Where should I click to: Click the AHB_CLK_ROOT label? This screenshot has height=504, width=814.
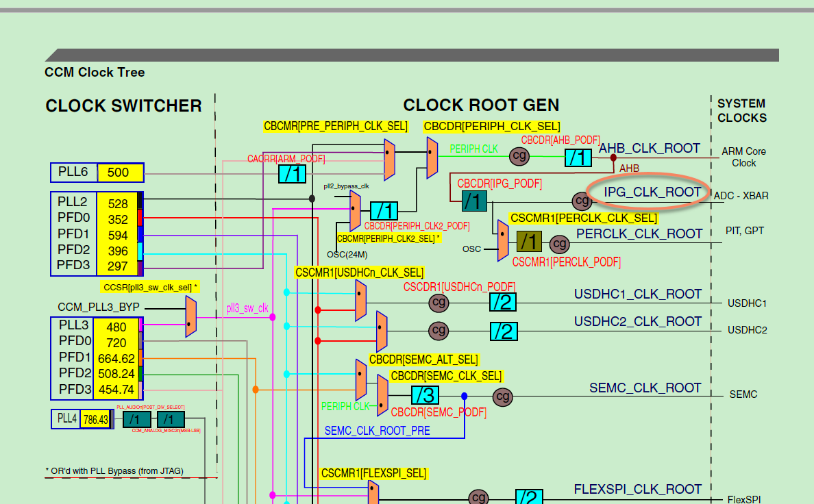point(650,149)
